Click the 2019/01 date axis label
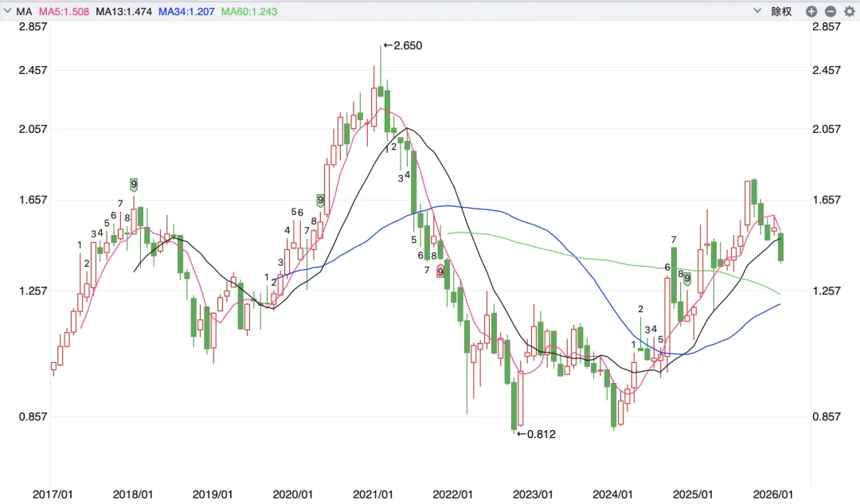The height and width of the screenshot is (504, 860). (x=213, y=494)
